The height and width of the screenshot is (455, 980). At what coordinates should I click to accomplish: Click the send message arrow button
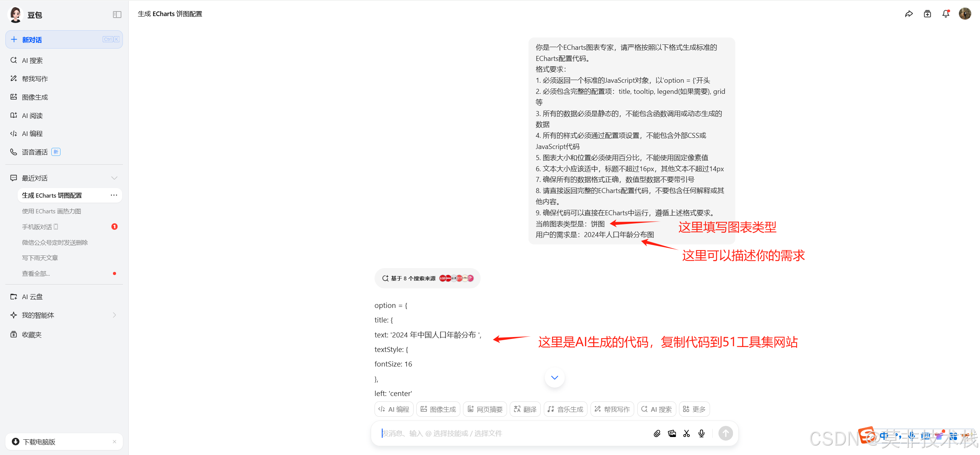[x=725, y=433]
